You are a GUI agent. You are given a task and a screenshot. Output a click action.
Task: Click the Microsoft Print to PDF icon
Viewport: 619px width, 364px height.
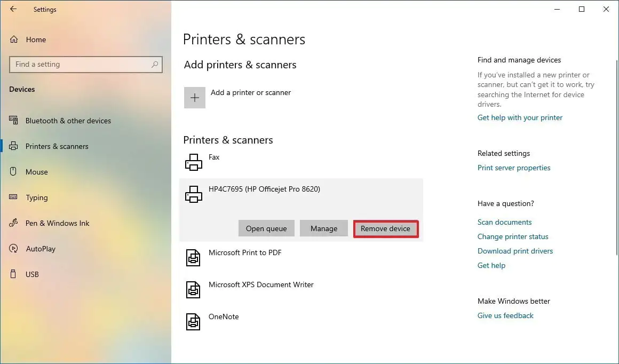[x=193, y=258]
